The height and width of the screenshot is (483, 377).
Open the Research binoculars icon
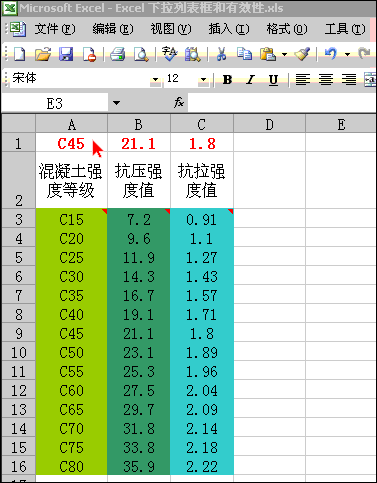coord(193,54)
